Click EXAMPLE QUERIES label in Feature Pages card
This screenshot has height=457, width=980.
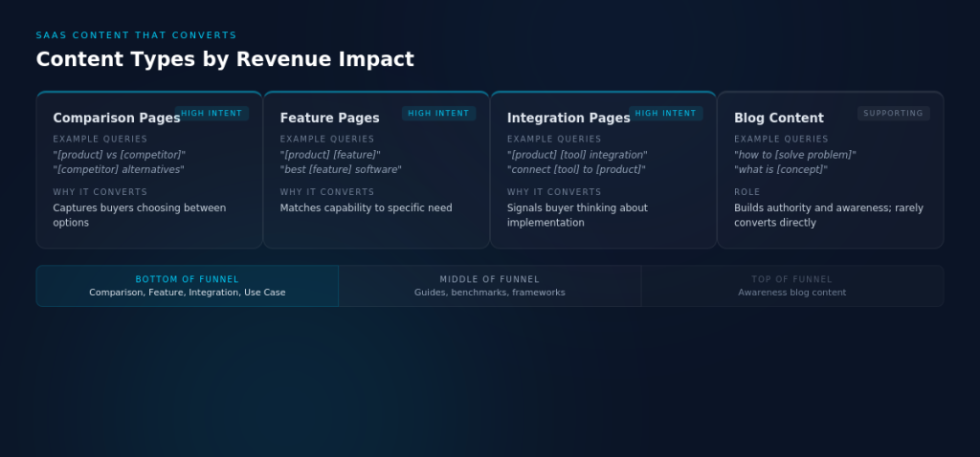[x=327, y=140]
